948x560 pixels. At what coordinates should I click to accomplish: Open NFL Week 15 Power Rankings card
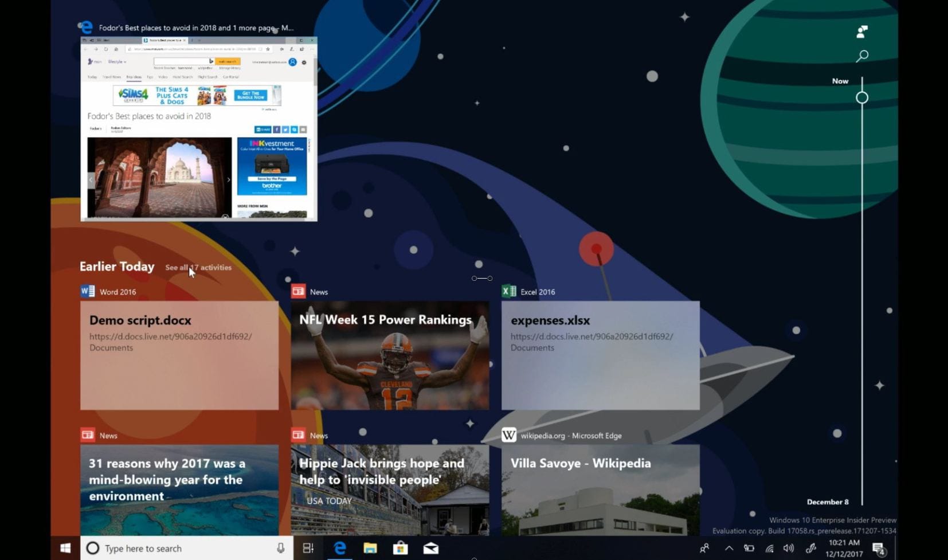point(390,355)
